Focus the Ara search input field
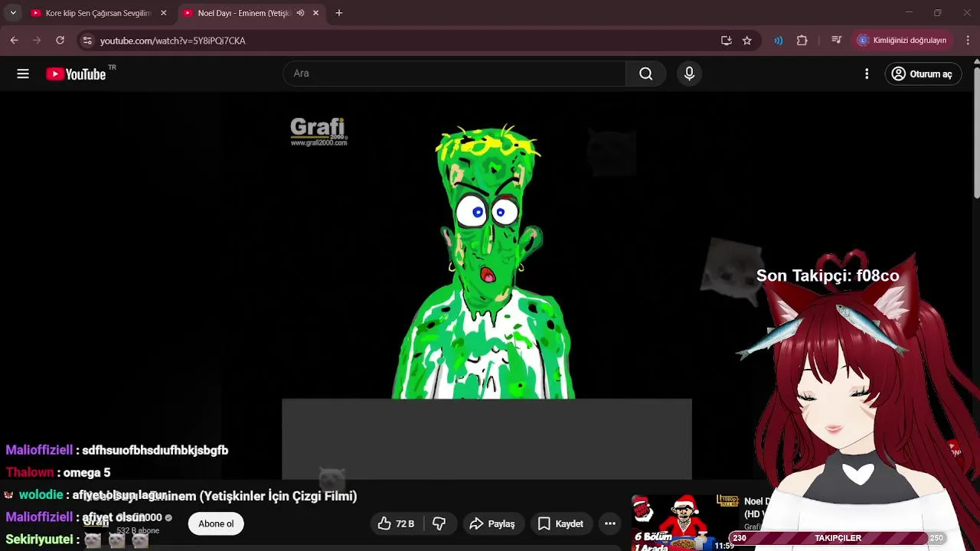Screen dimensions: 980x551 [x=455, y=73]
